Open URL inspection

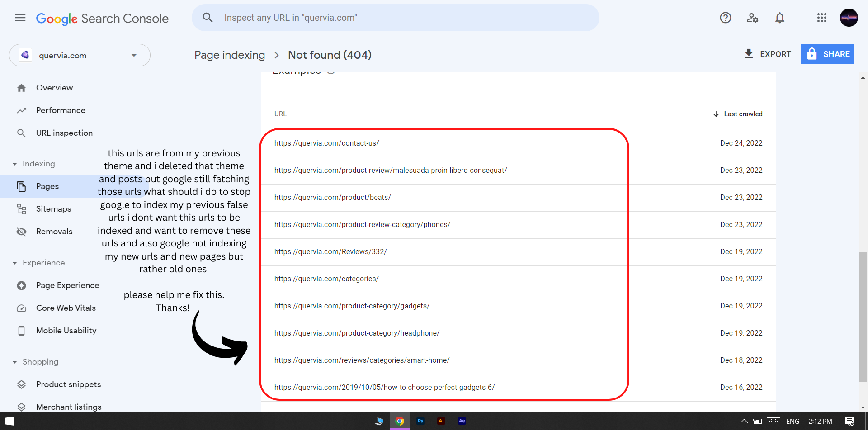pyautogui.click(x=64, y=133)
